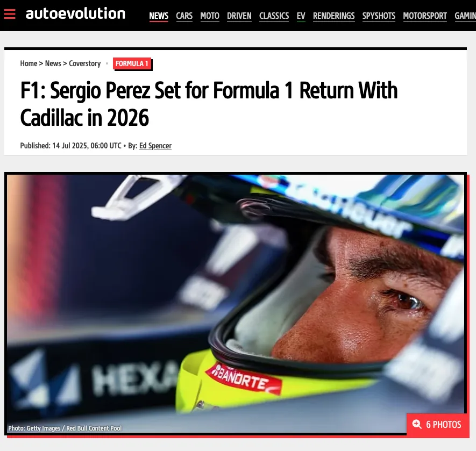
Task: Click the red FORMULA 1 tag
Action: point(132,64)
